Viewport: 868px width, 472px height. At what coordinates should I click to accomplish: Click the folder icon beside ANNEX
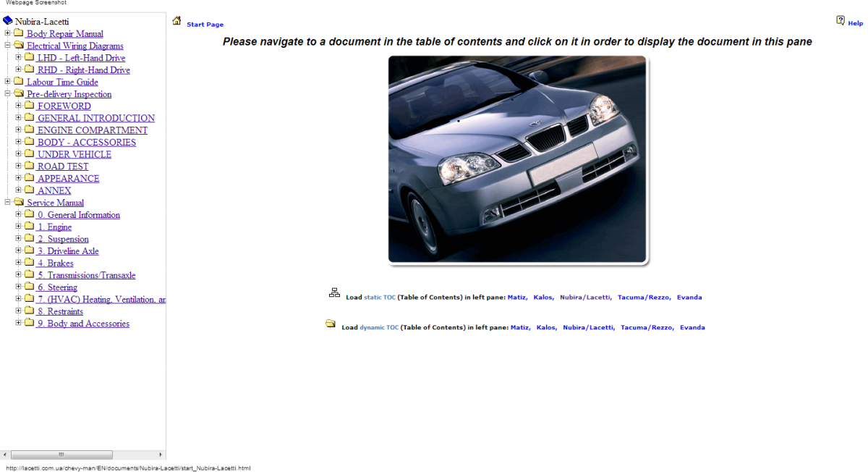pyautogui.click(x=30, y=190)
